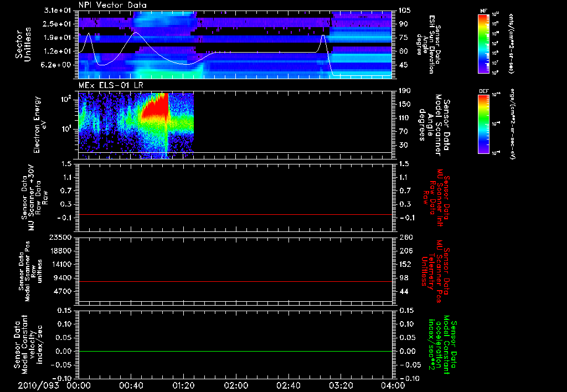The height and width of the screenshot is (392, 567).
Task: Click the '3.1e+01' sector tick label
Action: click(59, 11)
